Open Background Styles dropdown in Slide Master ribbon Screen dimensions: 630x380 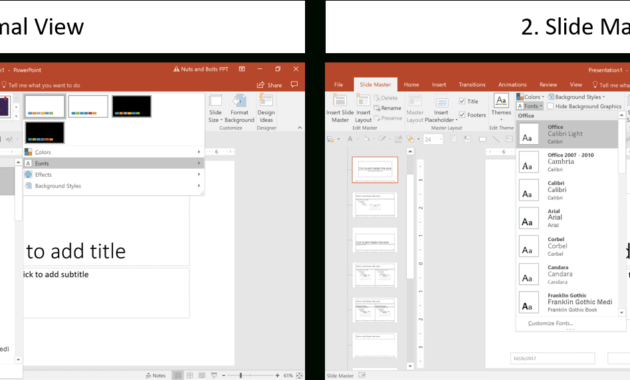pyautogui.click(x=577, y=97)
